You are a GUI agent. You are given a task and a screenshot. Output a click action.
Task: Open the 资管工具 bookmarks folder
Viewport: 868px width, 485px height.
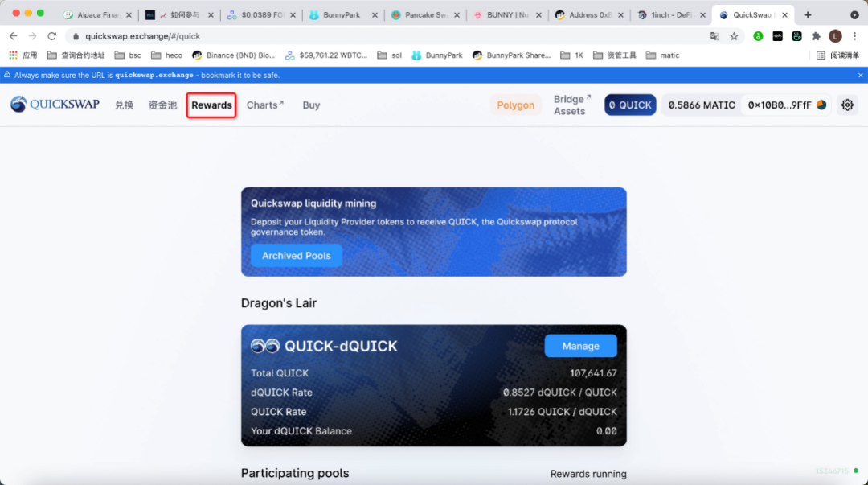click(x=615, y=55)
